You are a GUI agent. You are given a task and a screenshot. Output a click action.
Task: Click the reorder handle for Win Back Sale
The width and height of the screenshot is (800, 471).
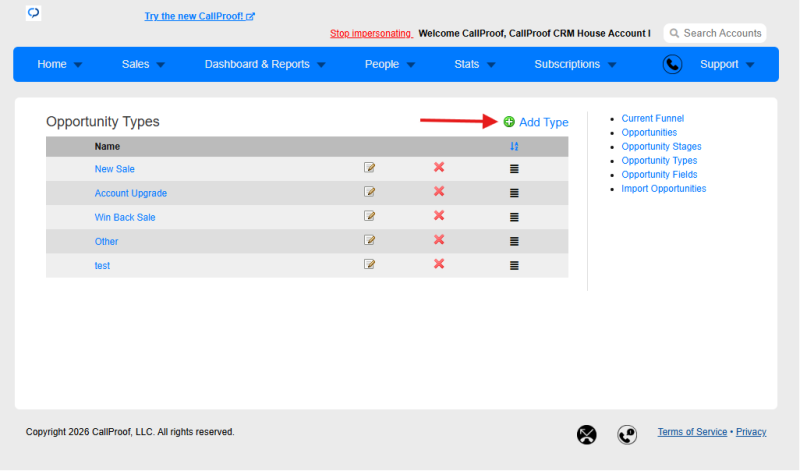[514, 217]
